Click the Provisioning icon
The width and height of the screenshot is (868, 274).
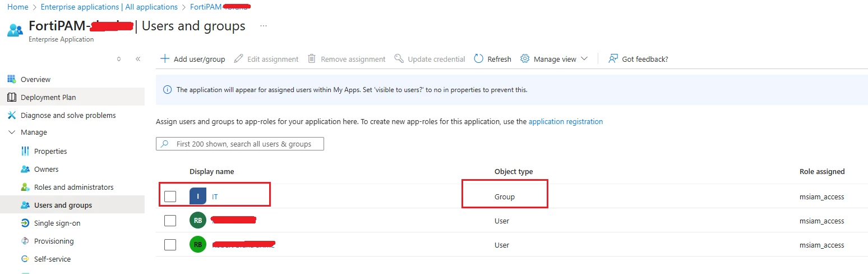[x=25, y=241]
